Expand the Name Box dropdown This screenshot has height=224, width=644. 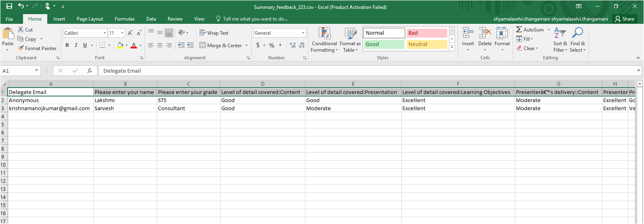[x=37, y=71]
